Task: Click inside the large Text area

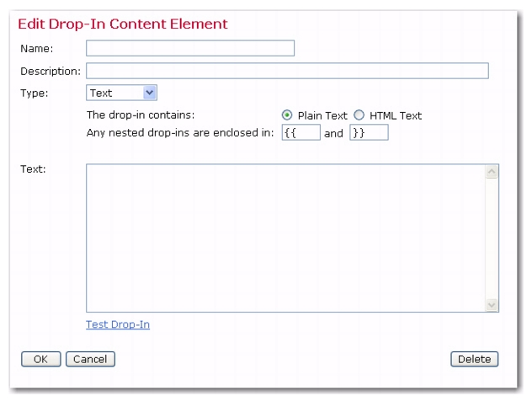Action: pos(285,238)
